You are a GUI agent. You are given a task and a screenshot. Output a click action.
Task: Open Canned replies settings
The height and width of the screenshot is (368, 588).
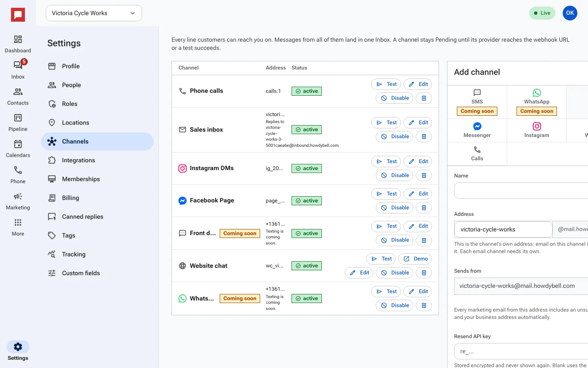click(97, 217)
